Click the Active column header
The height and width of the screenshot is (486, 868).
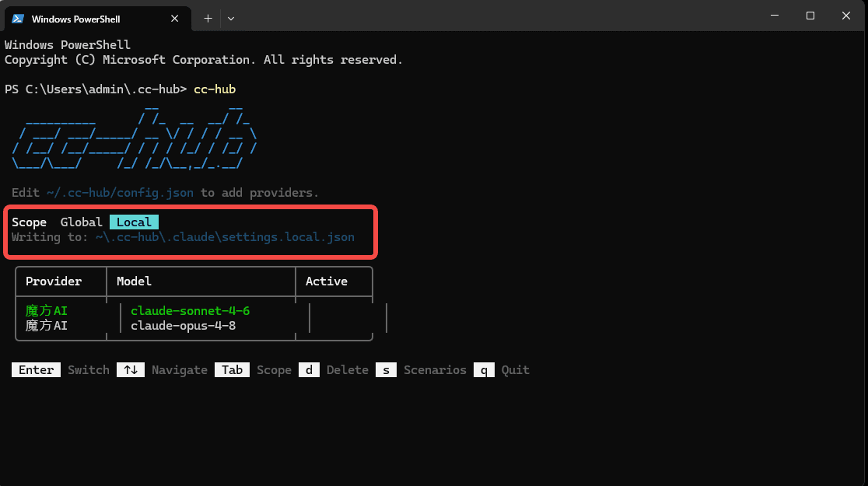(327, 281)
